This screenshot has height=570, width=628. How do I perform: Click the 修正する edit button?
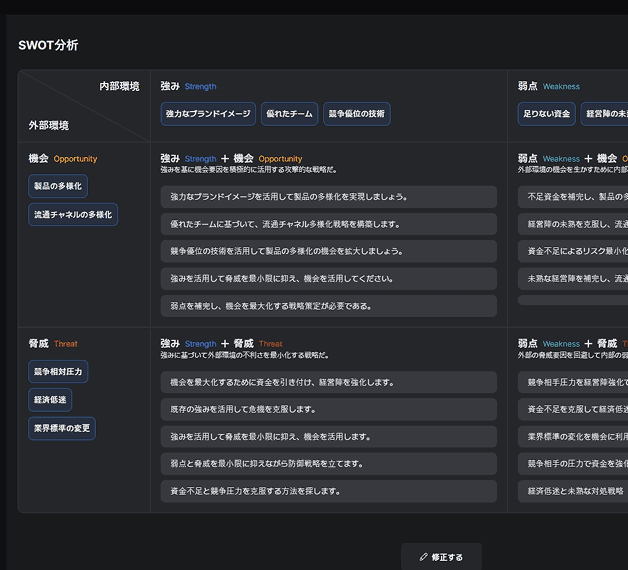point(441,557)
